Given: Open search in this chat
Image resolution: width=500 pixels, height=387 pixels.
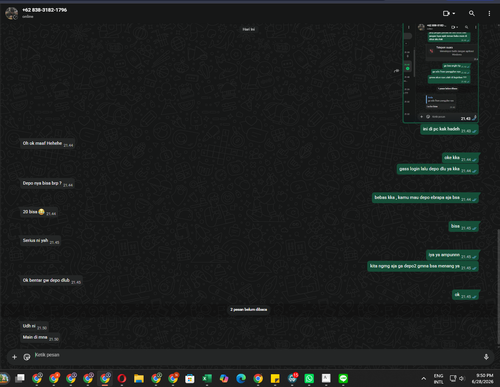Looking at the screenshot, I should (472, 13).
